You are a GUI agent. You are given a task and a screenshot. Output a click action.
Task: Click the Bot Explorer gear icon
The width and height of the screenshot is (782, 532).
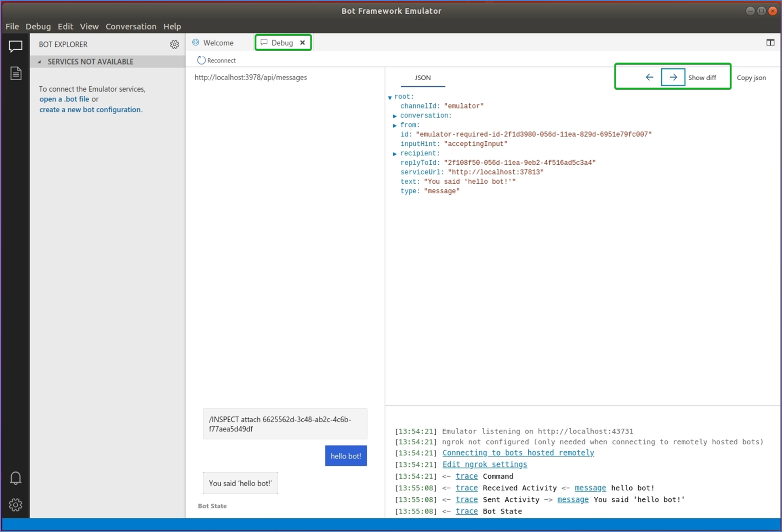(x=174, y=44)
